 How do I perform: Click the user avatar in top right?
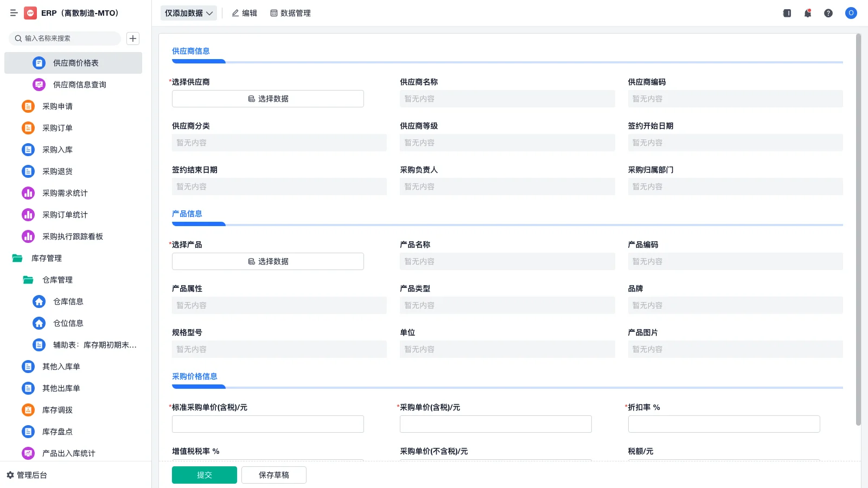pos(851,13)
